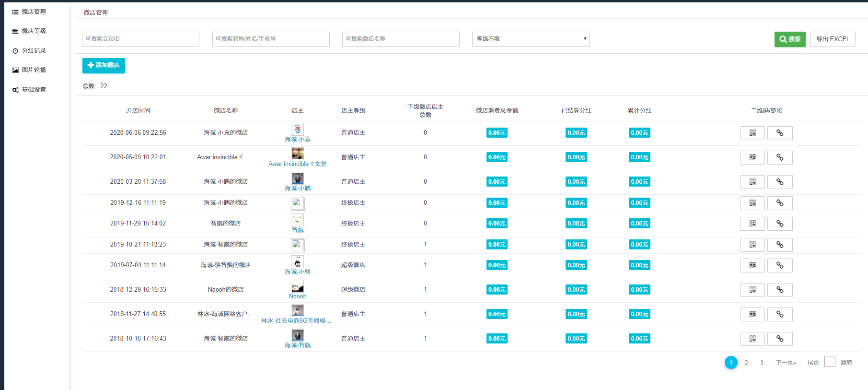This screenshot has width=868, height=390.
Task: Open link for Awar invincible shop row
Action: 780,157
